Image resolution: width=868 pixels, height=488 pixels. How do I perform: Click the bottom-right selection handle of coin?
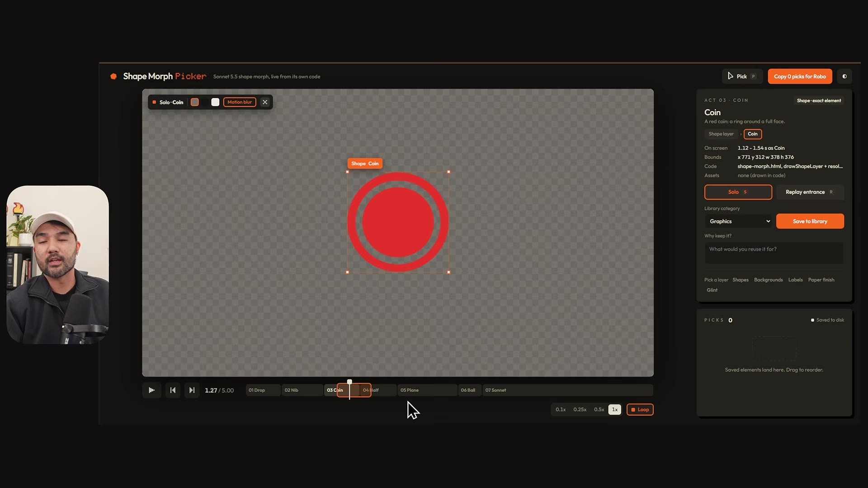point(448,272)
